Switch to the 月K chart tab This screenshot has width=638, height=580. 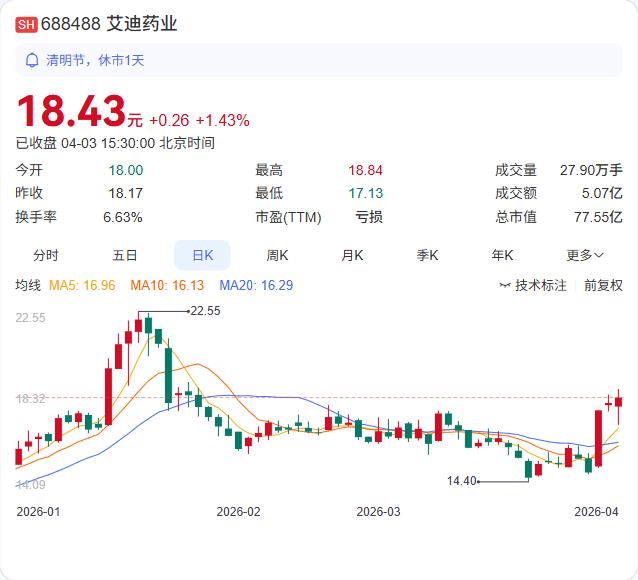(x=352, y=256)
